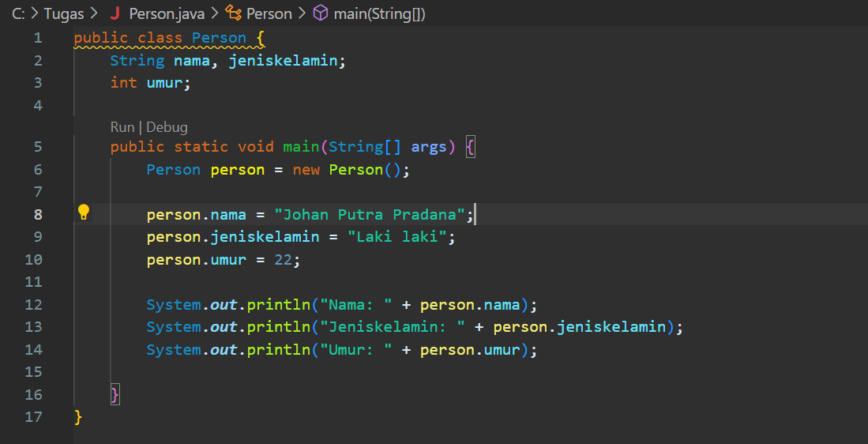Screen dimensions: 868x444
Task: Click the class name Person on line 1
Action: 220,38
